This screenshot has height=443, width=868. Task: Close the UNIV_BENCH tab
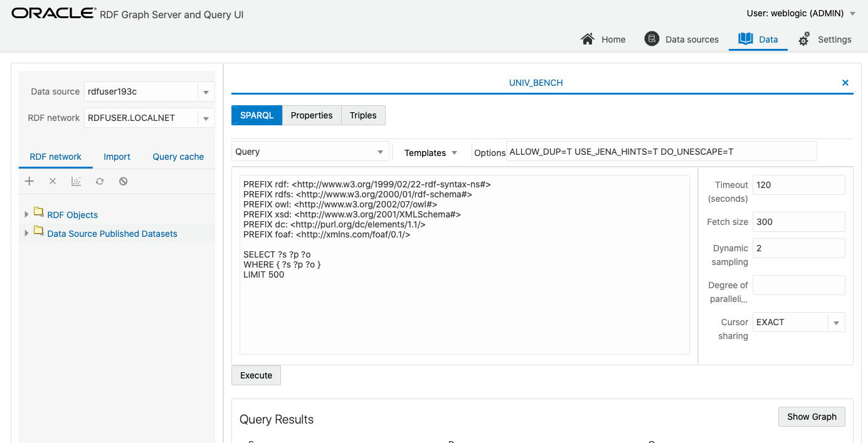[845, 83]
